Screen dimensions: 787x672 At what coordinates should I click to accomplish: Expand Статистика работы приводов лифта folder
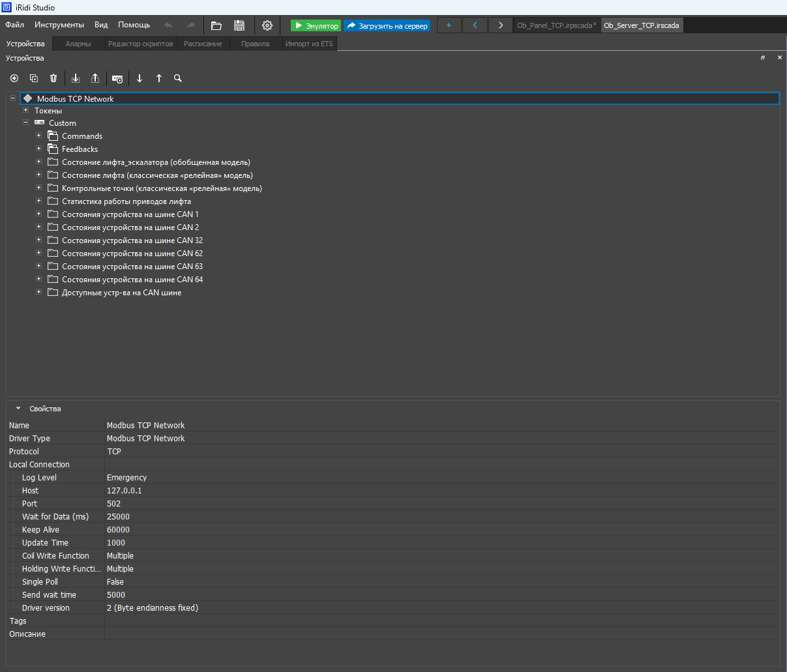point(38,201)
